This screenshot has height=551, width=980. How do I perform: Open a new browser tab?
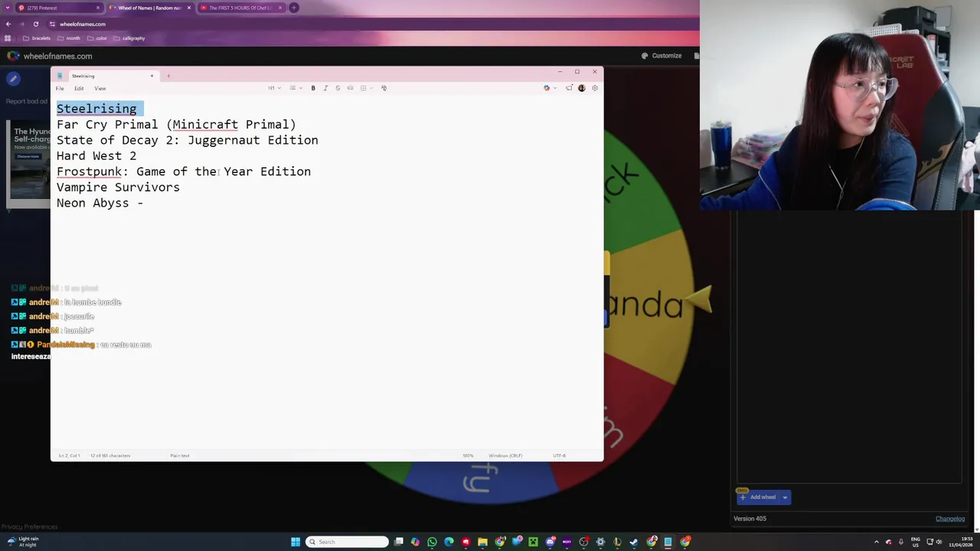[x=294, y=8]
